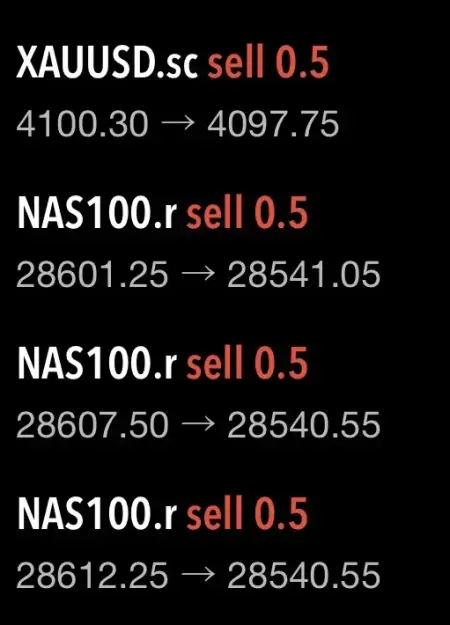Tap the 4100.30 open price

[82, 124]
